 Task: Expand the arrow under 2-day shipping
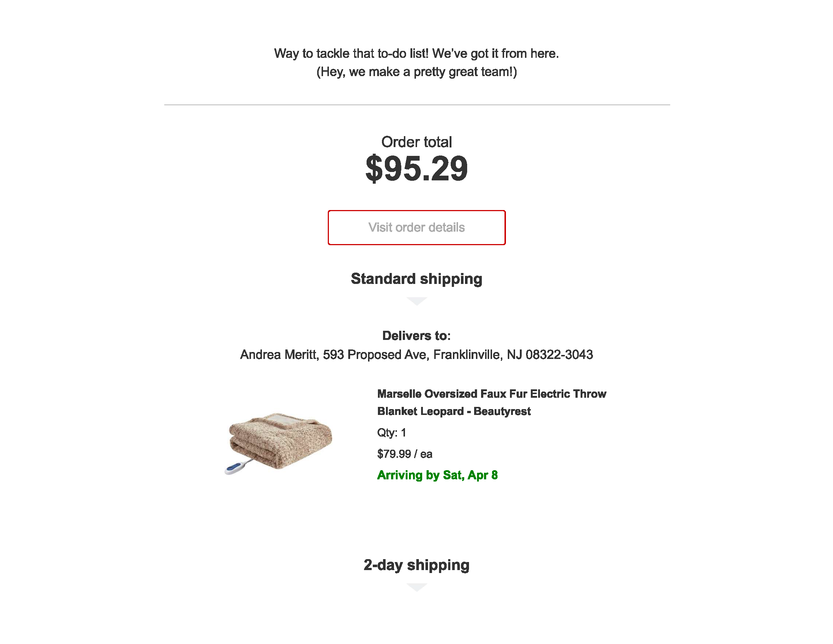[x=416, y=587]
